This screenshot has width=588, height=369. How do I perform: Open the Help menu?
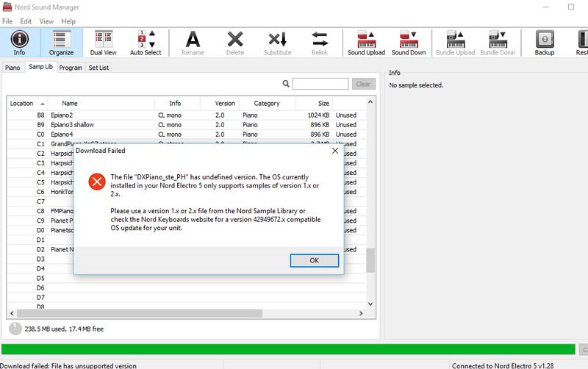[x=68, y=21]
